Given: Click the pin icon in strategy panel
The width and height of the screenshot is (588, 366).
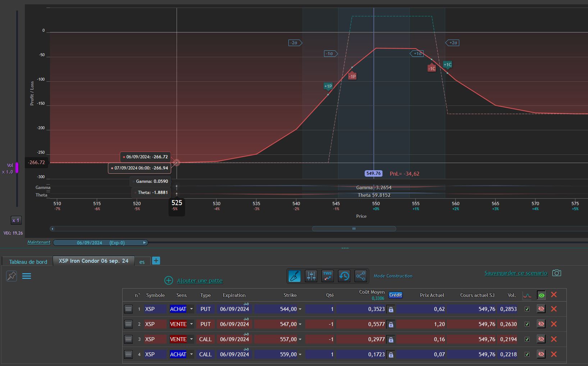Looking at the screenshot, I should [12, 276].
